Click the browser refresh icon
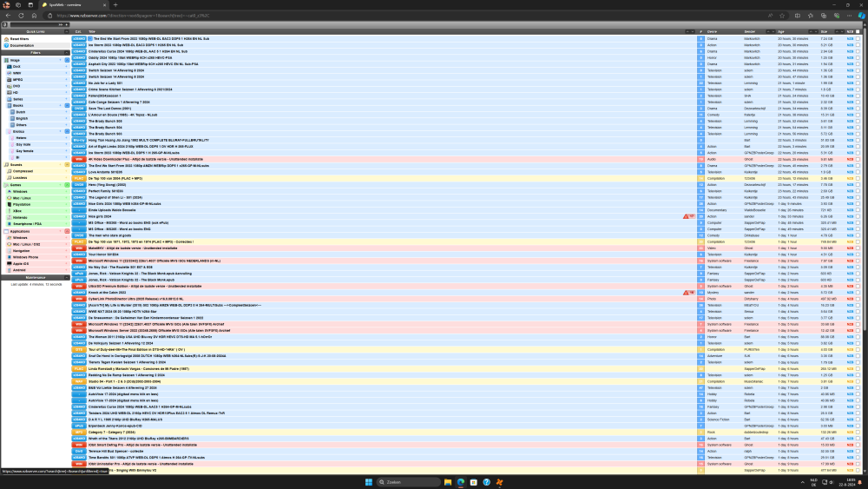This screenshot has width=868, height=489. click(x=21, y=16)
